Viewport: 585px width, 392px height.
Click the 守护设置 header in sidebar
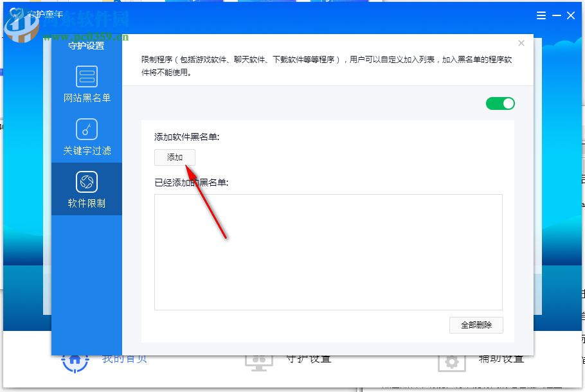[x=87, y=45]
